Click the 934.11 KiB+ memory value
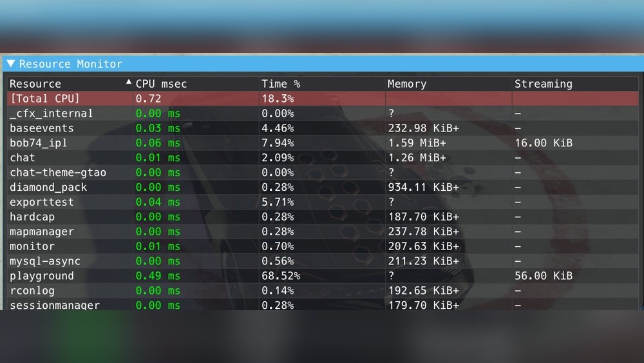The image size is (644, 363). [x=423, y=187]
